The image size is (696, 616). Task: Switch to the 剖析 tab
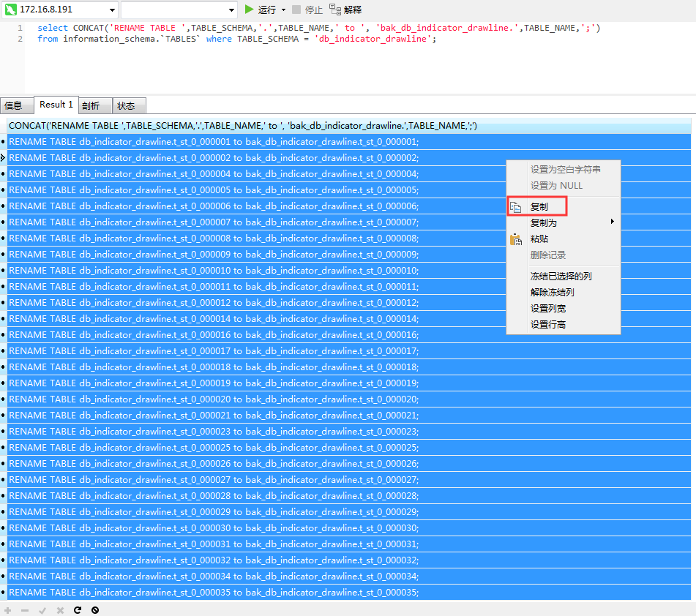click(x=95, y=105)
